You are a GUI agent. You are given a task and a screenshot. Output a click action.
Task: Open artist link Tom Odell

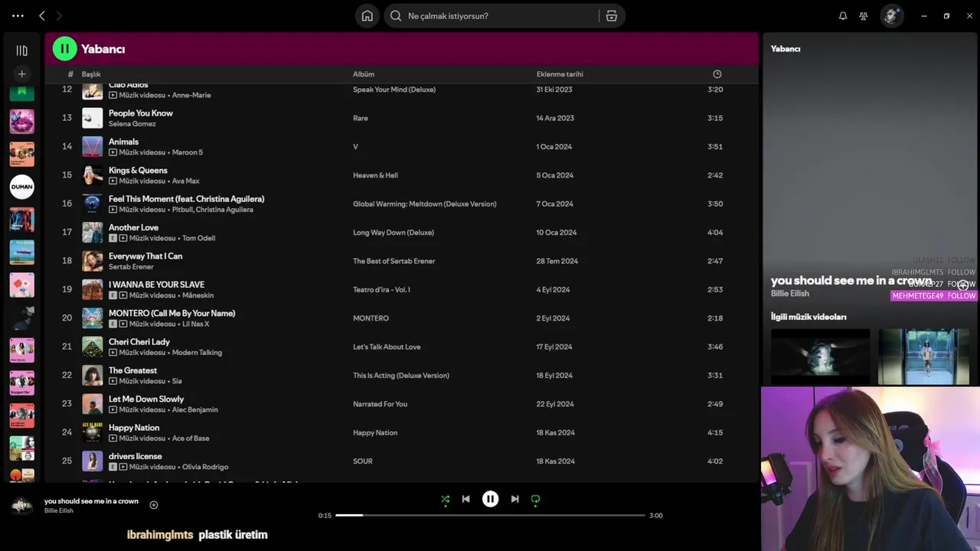(x=198, y=238)
